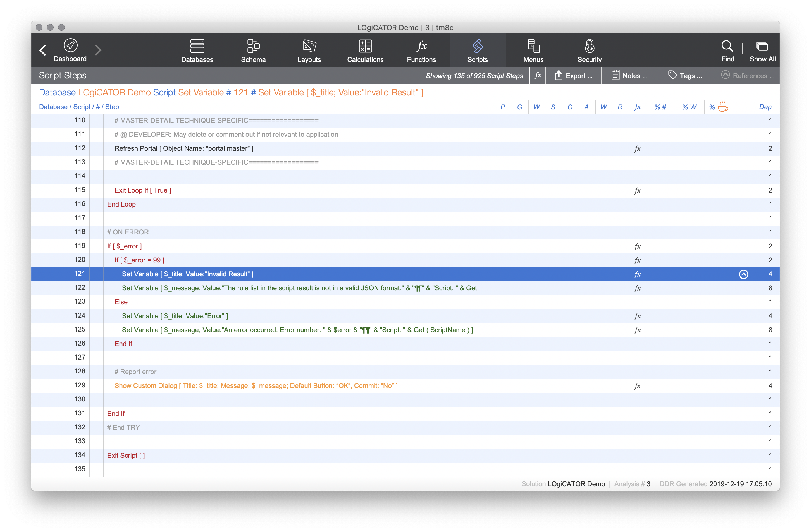Open the Calculations section
Image resolution: width=811 pixels, height=532 pixels.
(x=365, y=51)
